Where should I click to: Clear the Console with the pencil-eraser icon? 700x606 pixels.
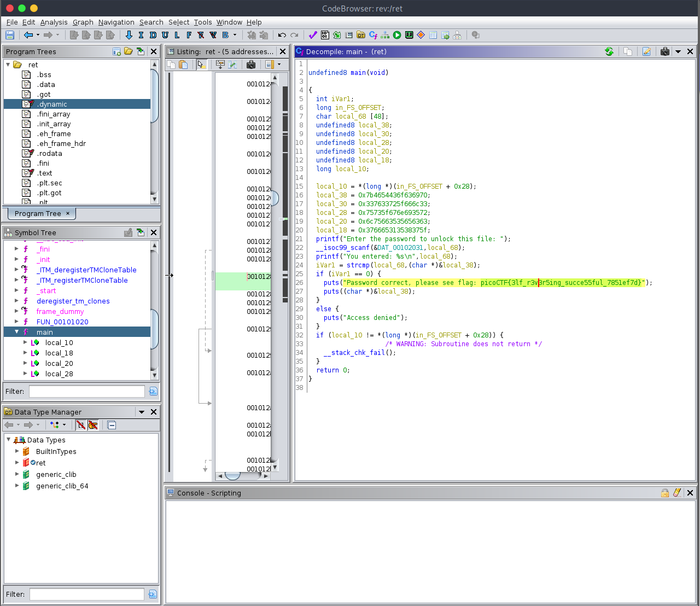pos(677,493)
